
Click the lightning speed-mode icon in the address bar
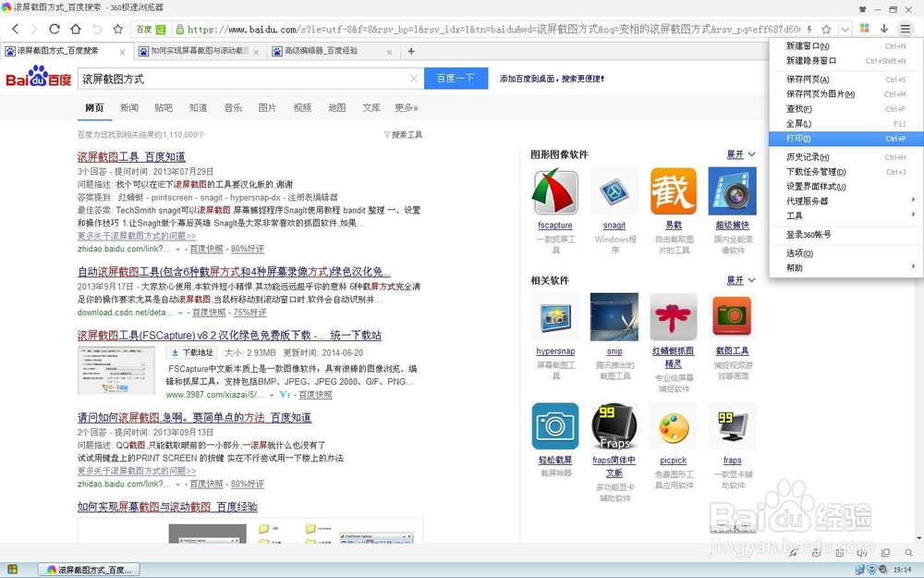tap(810, 30)
